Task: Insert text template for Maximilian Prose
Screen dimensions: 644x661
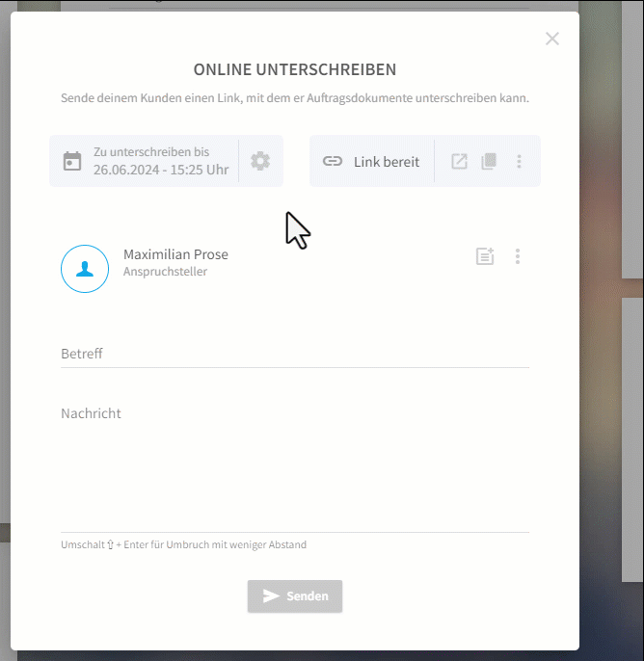Action: click(x=485, y=256)
